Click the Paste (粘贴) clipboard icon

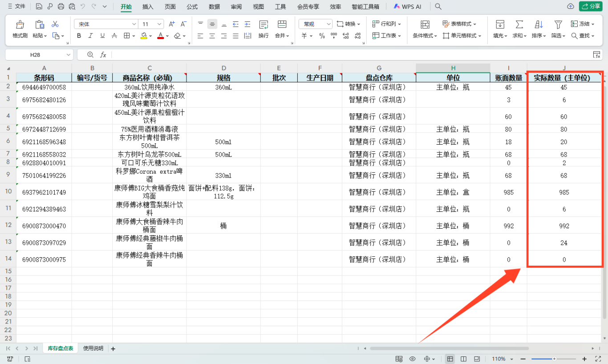pyautogui.click(x=40, y=24)
